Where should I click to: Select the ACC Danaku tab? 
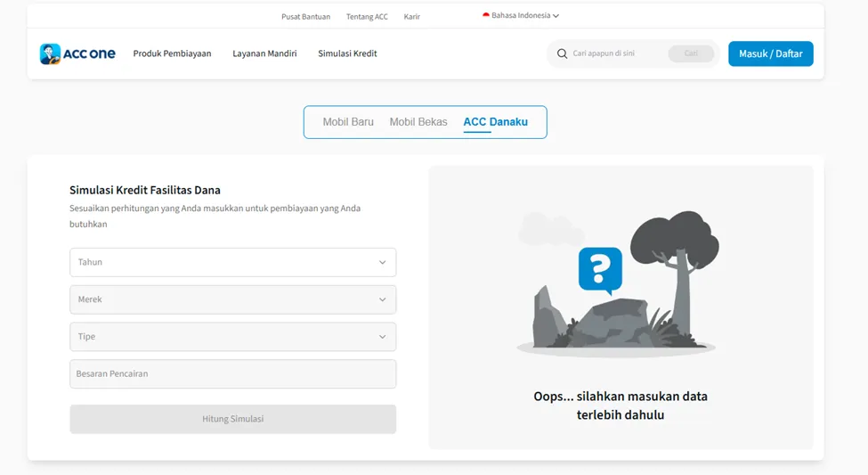[x=496, y=122]
